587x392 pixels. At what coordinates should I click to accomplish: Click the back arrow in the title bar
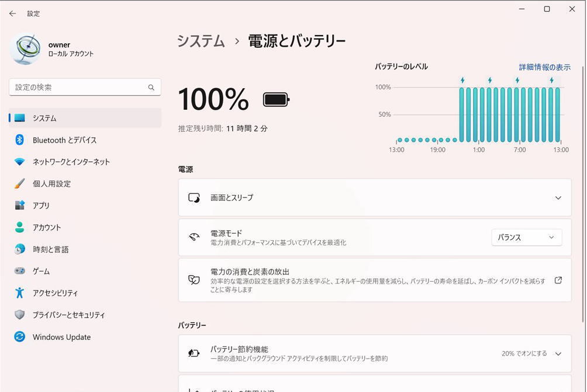tap(12, 13)
